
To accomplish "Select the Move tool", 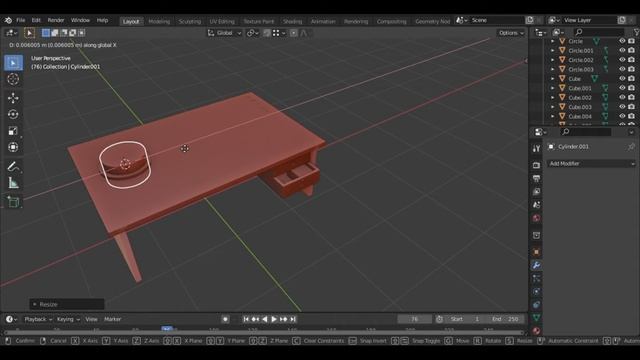I will point(13,98).
